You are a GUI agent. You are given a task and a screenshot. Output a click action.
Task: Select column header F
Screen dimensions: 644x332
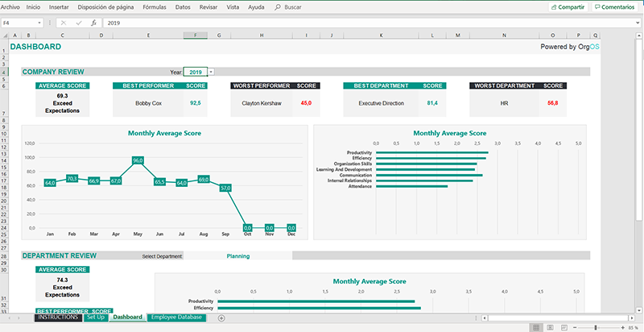(195, 35)
